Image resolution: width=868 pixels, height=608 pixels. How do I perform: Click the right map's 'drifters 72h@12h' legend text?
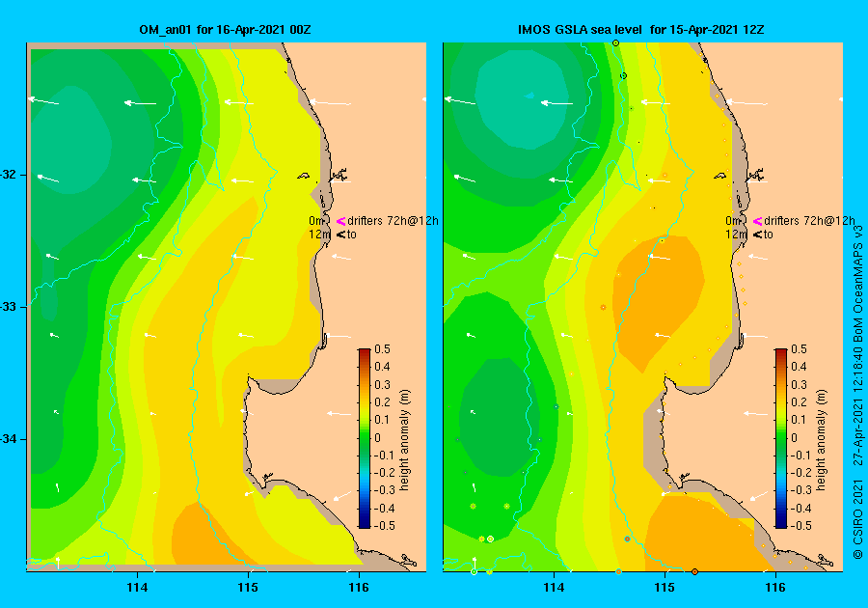pyautogui.click(x=809, y=221)
